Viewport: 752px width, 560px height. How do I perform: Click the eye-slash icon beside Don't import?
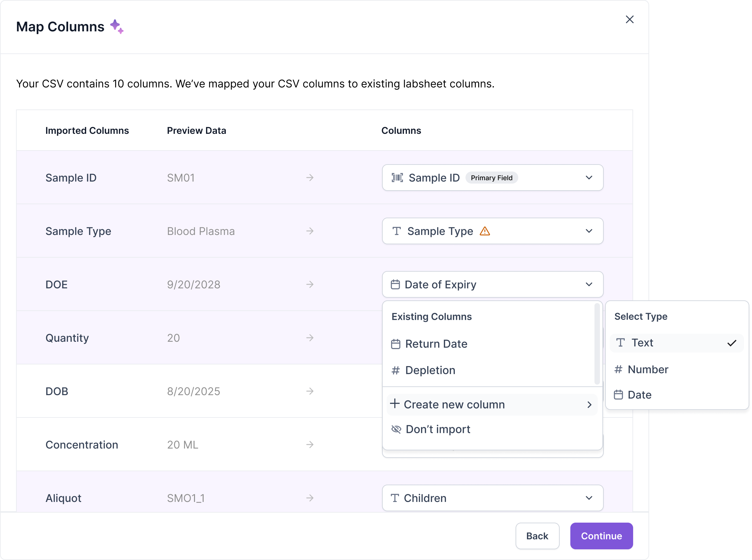coord(396,429)
